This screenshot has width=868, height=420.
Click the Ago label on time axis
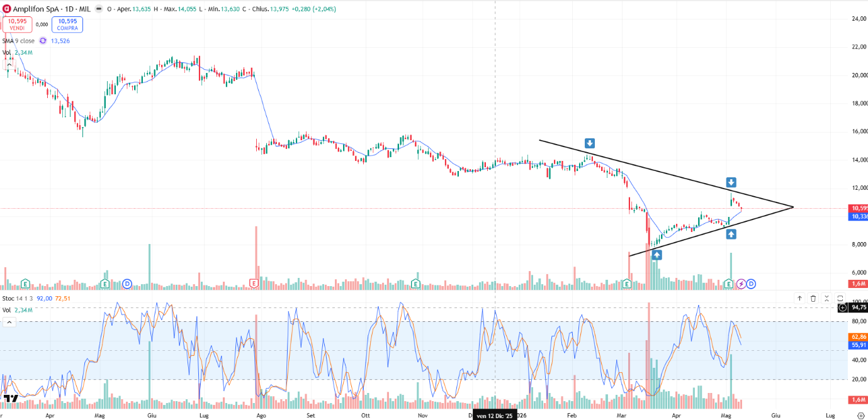pyautogui.click(x=260, y=416)
